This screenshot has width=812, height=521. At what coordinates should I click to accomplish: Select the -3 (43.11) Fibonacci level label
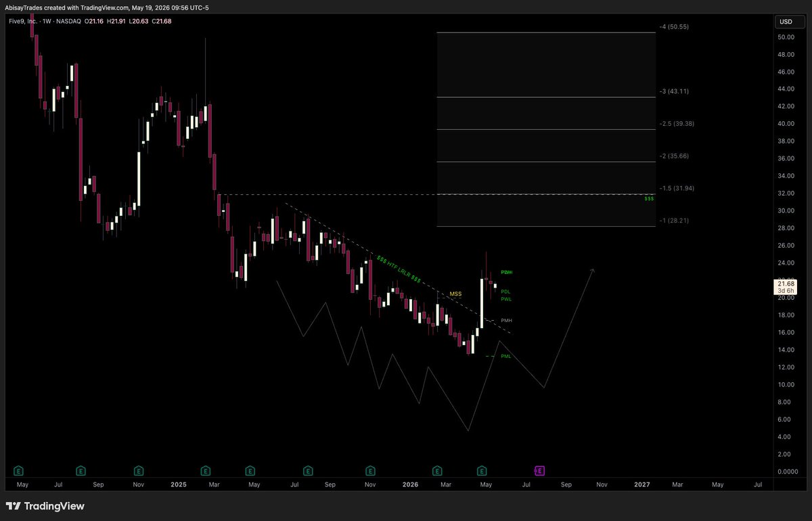tap(674, 91)
